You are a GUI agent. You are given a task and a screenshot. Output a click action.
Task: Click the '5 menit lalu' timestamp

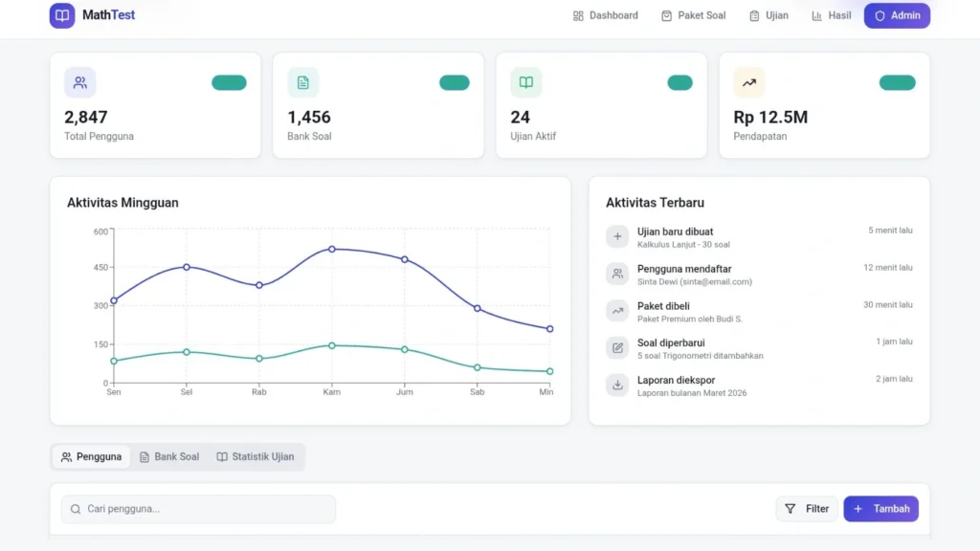pos(890,231)
